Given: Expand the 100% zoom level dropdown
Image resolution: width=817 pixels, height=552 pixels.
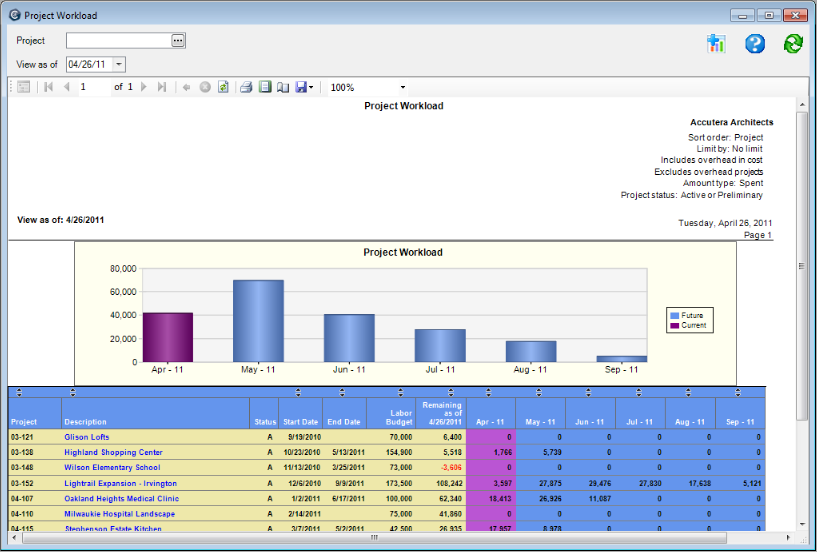Looking at the screenshot, I should tap(402, 87).
